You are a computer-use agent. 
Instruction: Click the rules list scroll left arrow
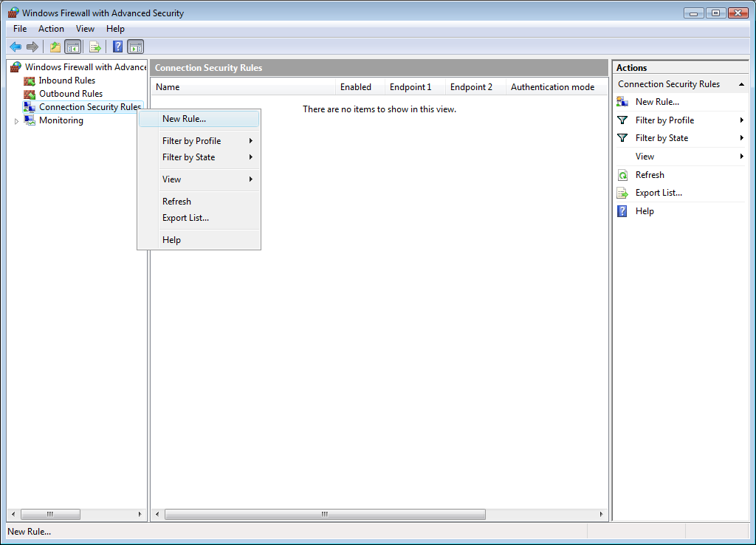[157, 515]
